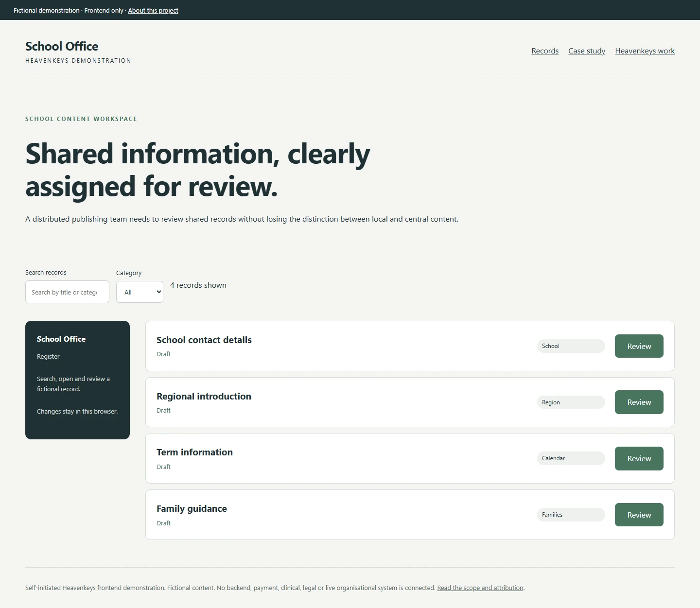Select the Families category tag
The image size is (700, 608).
click(571, 515)
